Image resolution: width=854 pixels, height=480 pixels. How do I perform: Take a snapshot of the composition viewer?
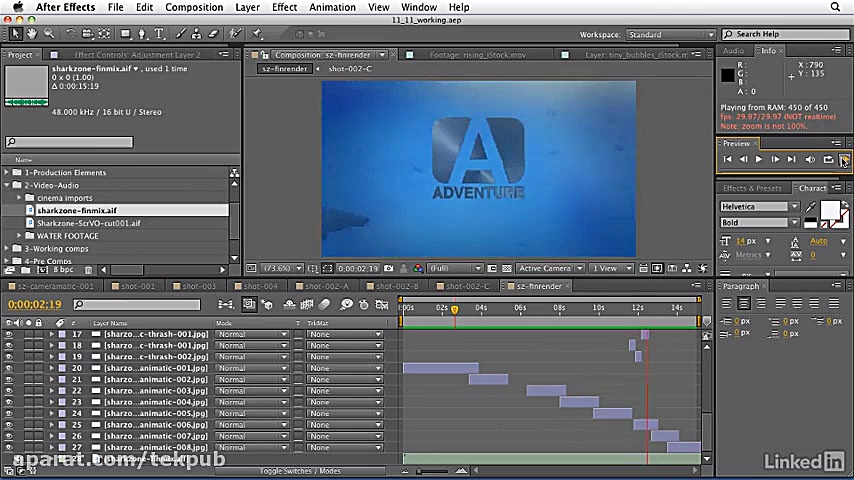388,268
